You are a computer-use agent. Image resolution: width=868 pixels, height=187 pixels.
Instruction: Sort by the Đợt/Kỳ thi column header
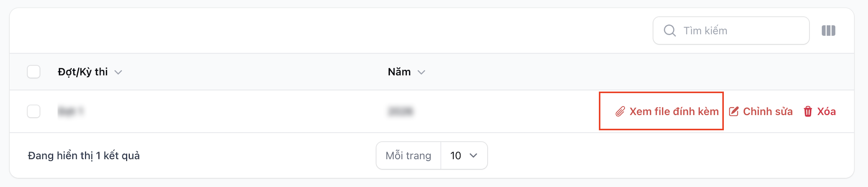pyautogui.click(x=83, y=72)
